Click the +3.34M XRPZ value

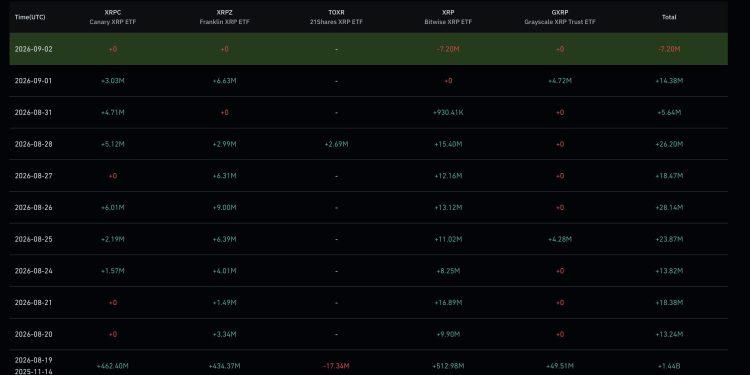click(x=224, y=334)
